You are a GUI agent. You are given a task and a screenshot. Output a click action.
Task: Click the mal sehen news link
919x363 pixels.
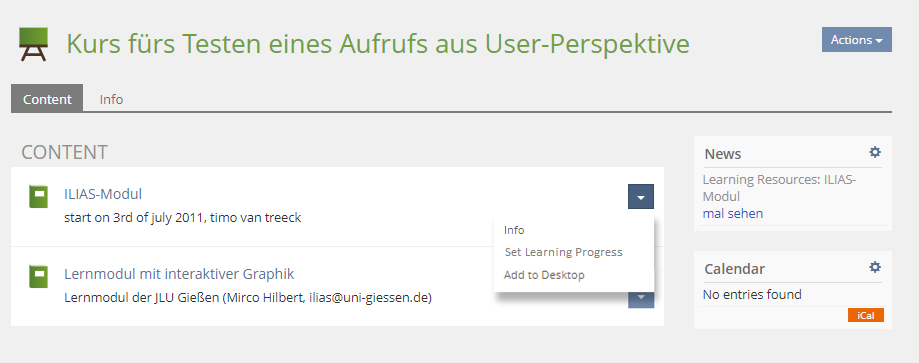733,213
